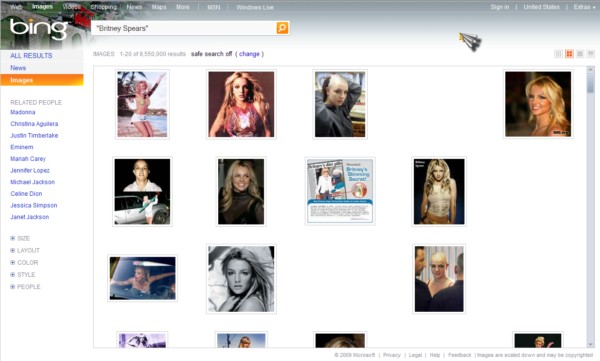
Task: Open the Videos search tab
Action: pyautogui.click(x=71, y=7)
